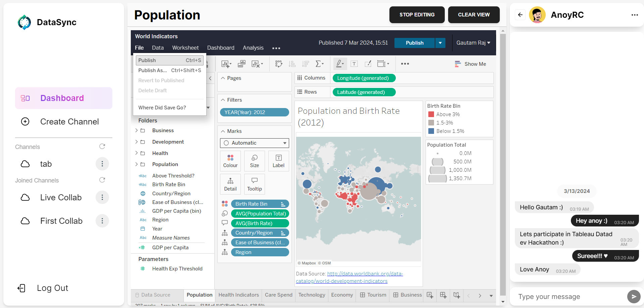Focus the Type your message field
644x308 pixels.
569,297
